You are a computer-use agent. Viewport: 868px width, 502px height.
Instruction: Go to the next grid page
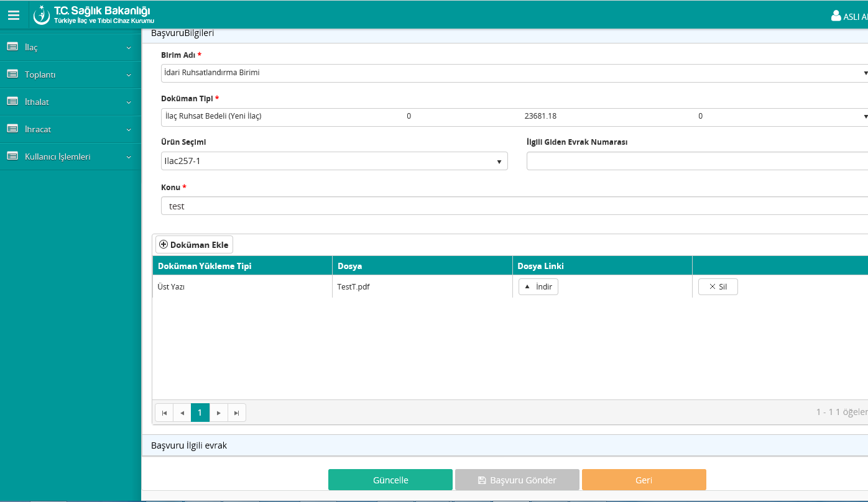click(x=218, y=413)
